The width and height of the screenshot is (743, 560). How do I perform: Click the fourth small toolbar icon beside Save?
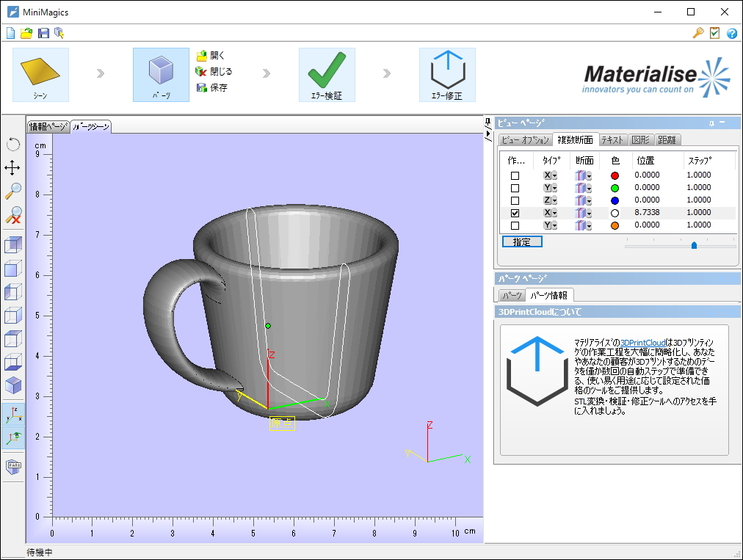pos(59,33)
